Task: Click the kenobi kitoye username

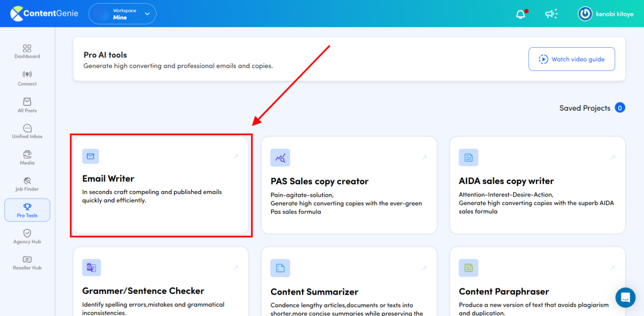Action: [614, 14]
